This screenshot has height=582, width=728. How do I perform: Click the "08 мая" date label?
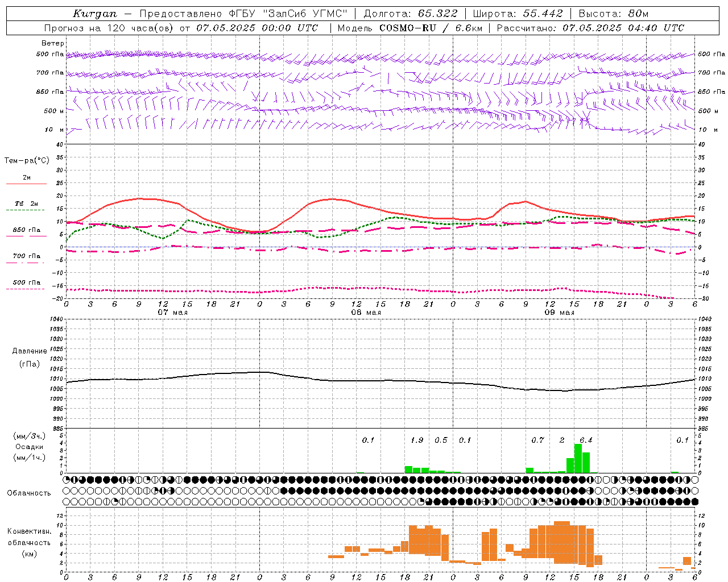[366, 313]
